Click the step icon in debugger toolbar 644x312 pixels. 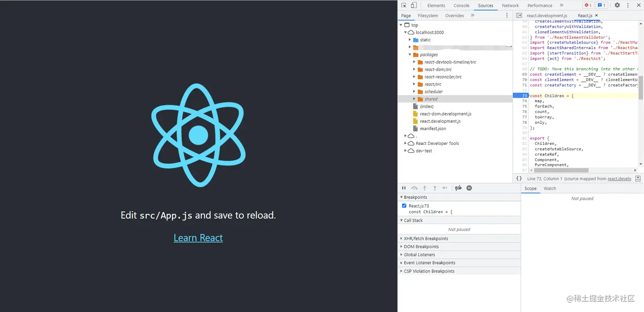coord(445,188)
